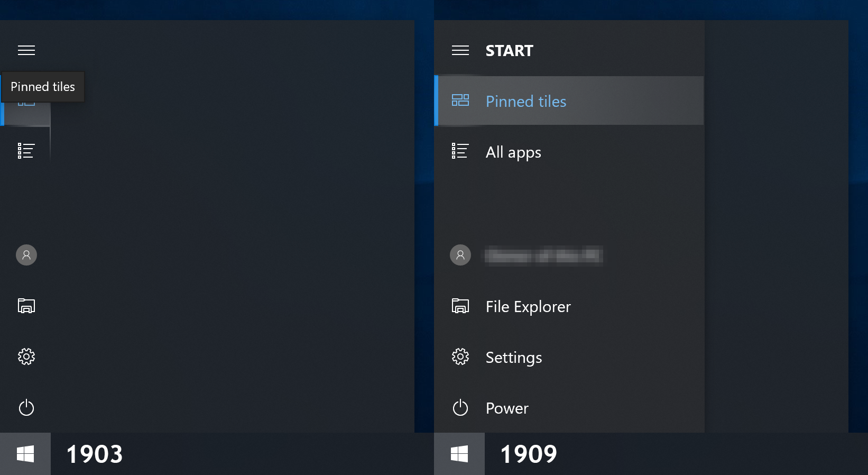Open All apps in the 1909 Start menu
The image size is (868, 475).
(x=569, y=152)
